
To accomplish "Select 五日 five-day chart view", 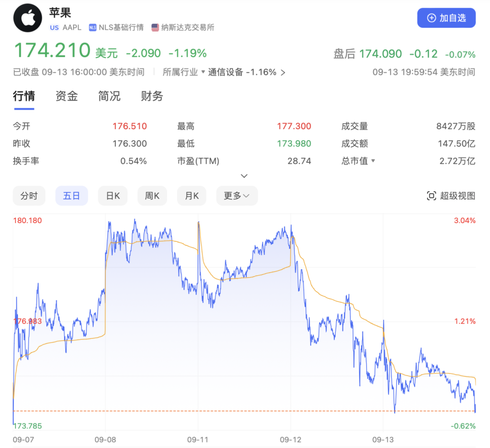I will (72, 196).
